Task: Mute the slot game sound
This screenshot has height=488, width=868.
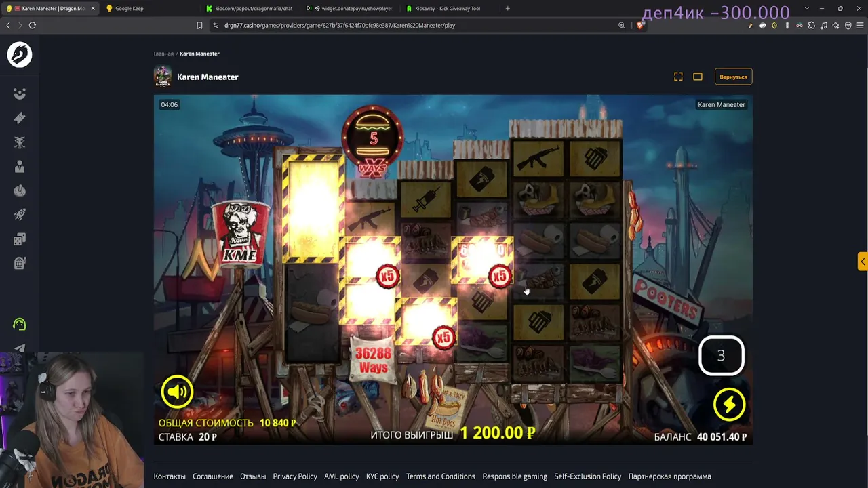Action: pyautogui.click(x=177, y=391)
